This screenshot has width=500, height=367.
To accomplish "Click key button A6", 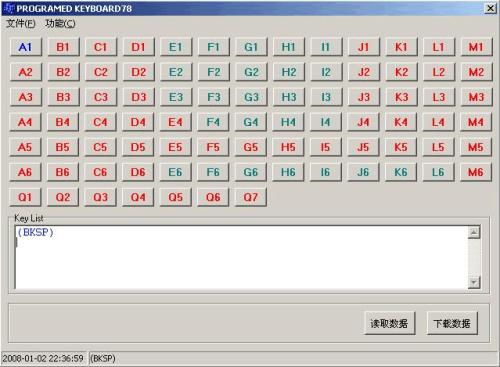I will (25, 172).
